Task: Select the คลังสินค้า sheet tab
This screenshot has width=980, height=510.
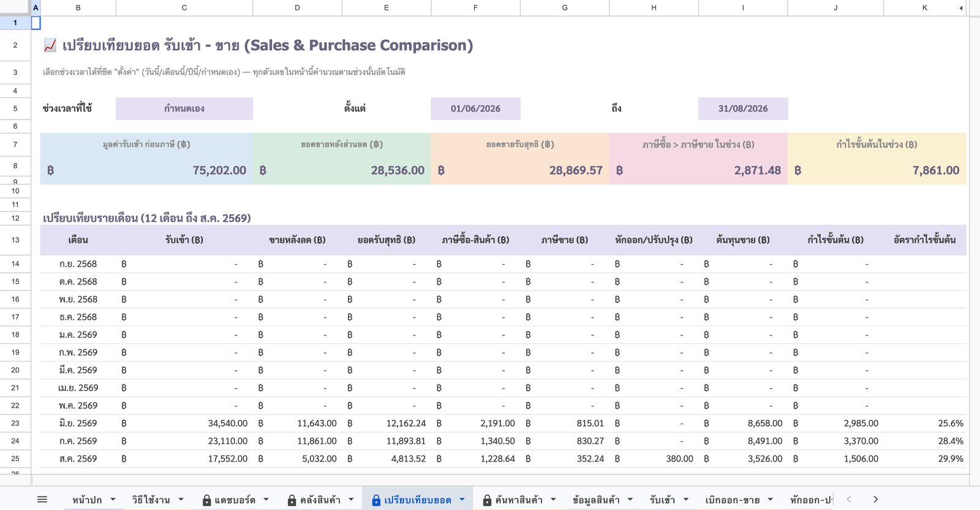Action: pos(320,500)
